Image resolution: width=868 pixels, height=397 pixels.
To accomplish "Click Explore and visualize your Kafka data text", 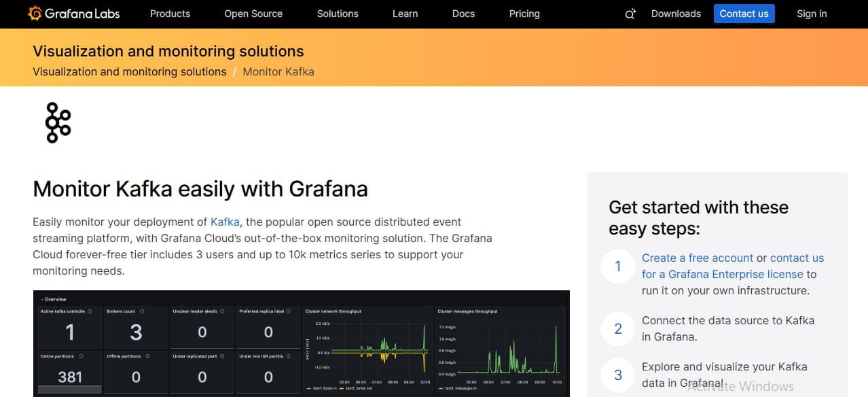I will coord(725,375).
